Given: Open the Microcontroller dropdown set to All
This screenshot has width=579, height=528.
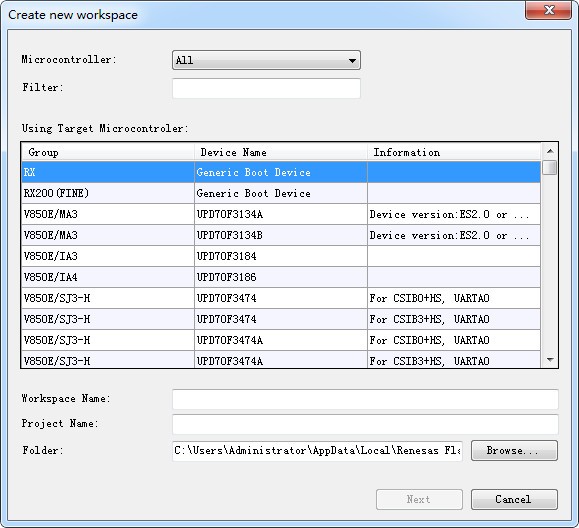Looking at the screenshot, I should (266, 60).
